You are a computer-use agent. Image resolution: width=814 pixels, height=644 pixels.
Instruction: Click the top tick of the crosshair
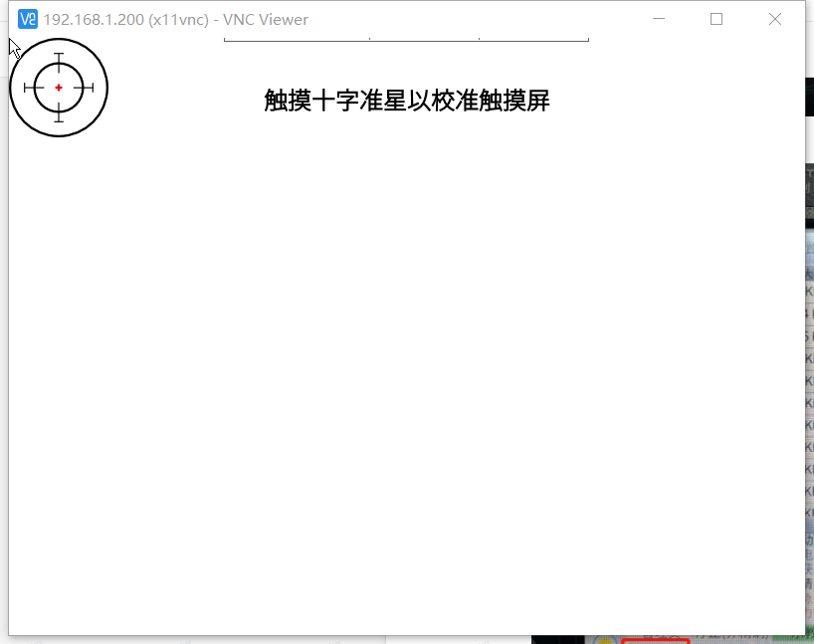tap(59, 55)
